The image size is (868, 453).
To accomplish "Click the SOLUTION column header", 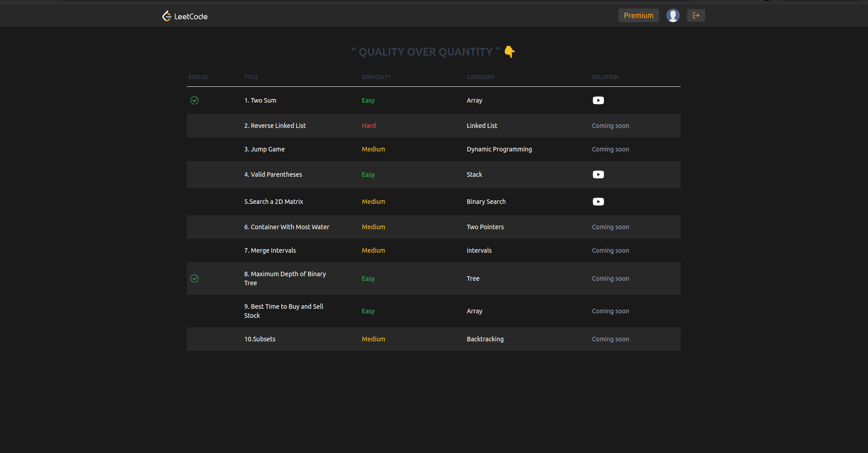I will (605, 77).
